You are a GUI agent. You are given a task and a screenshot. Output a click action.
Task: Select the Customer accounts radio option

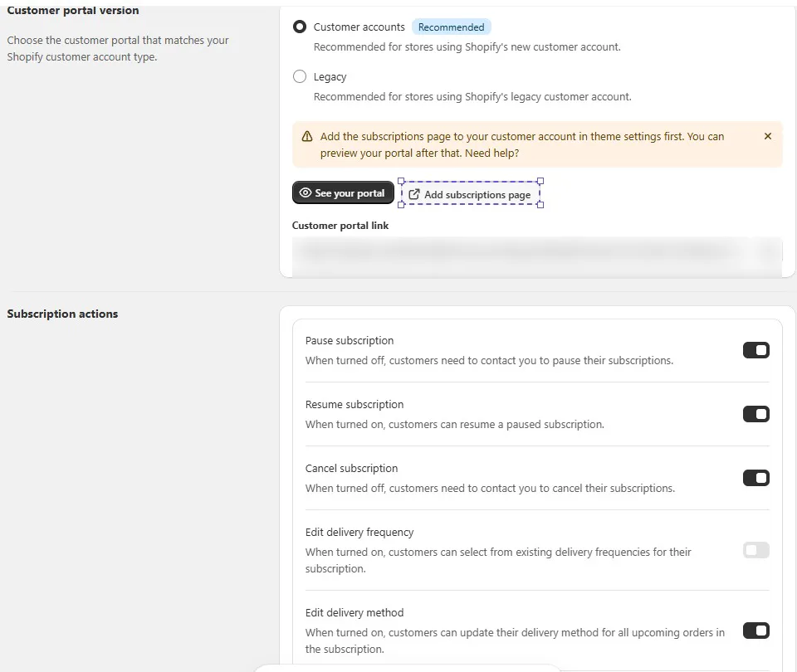[x=300, y=27]
